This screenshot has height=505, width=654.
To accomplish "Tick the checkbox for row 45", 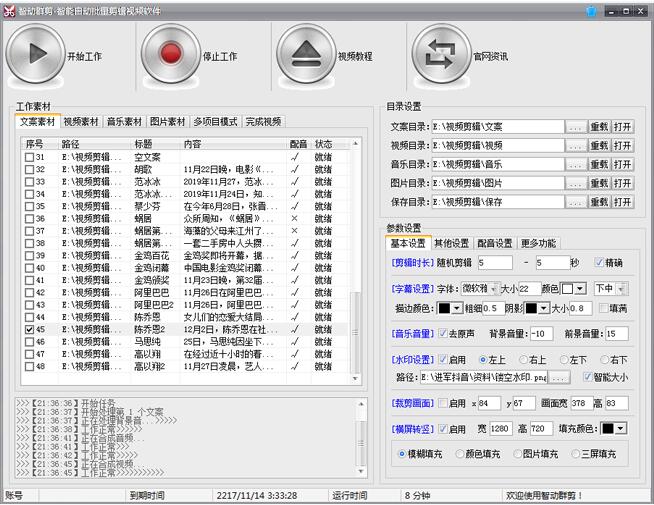I will (30, 329).
